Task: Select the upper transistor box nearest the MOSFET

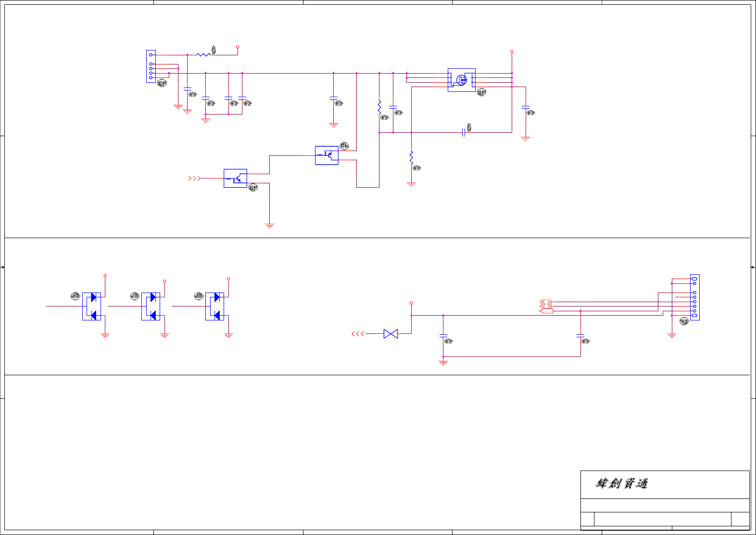Action: click(327, 155)
